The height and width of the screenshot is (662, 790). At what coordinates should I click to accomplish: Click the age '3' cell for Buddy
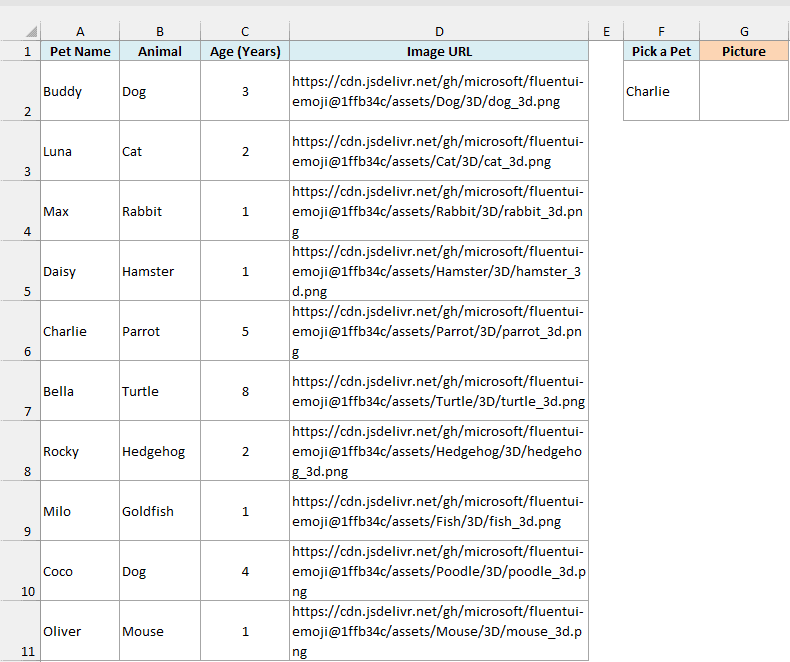point(245,91)
